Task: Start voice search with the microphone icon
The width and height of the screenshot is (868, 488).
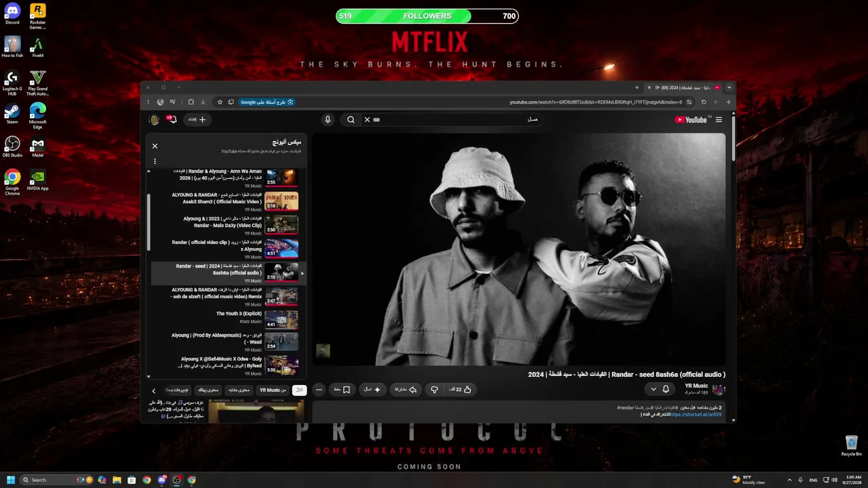Action: tap(328, 120)
